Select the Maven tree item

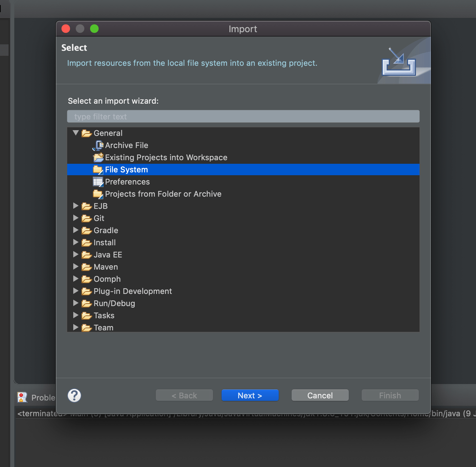105,267
